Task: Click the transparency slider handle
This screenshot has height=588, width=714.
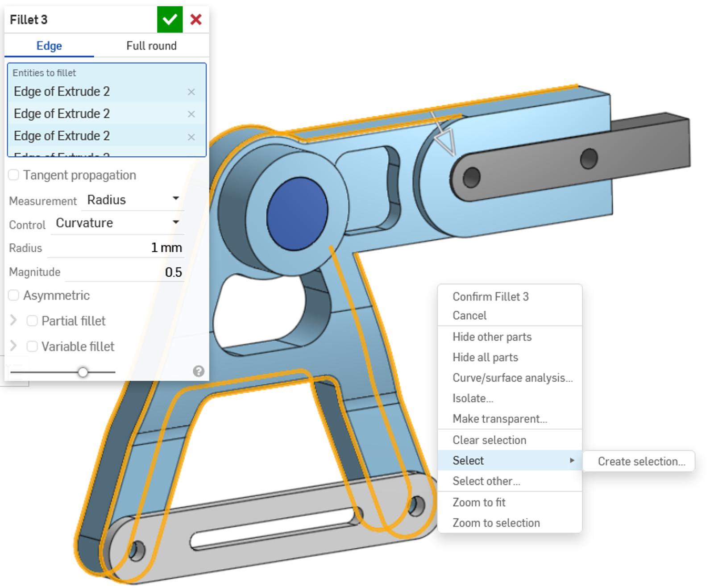Action: (83, 371)
